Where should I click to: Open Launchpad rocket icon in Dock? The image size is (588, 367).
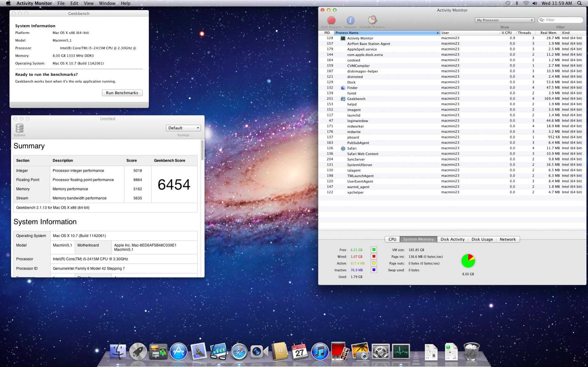pyautogui.click(x=138, y=351)
